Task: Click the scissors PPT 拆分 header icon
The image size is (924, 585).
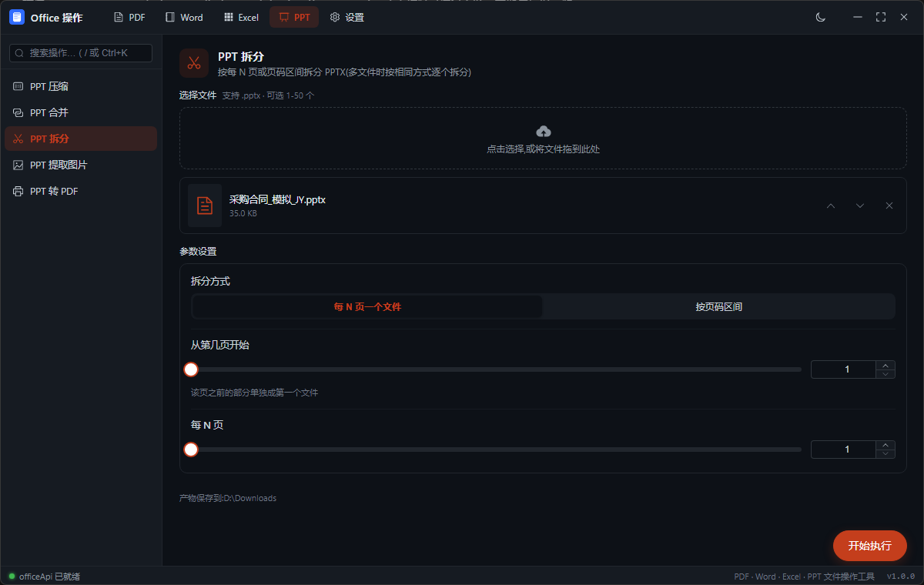Action: pyautogui.click(x=194, y=63)
